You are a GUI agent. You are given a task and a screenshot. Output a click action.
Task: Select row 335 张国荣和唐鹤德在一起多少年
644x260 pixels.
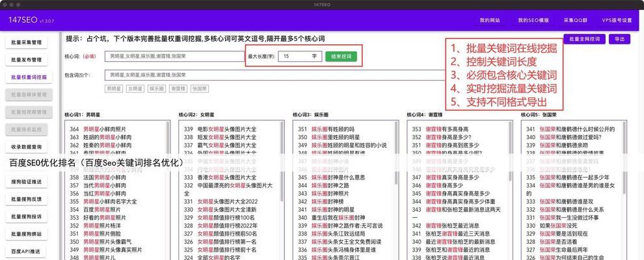[568, 177]
